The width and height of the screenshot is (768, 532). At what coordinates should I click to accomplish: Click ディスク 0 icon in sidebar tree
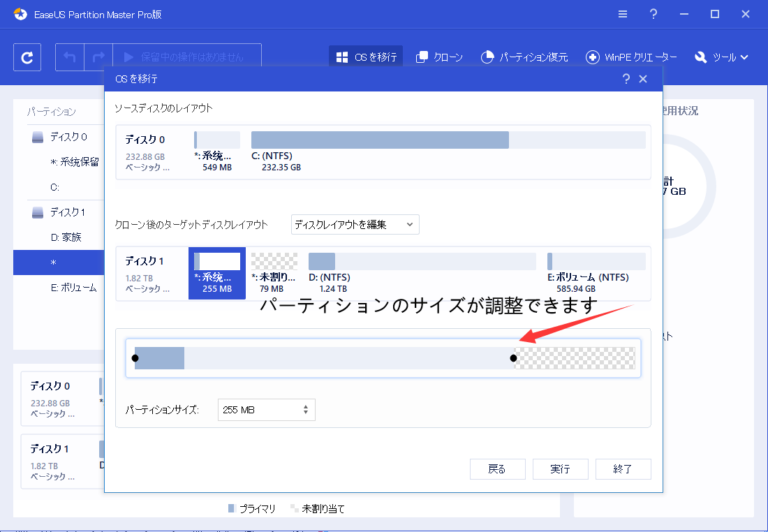tap(38, 137)
